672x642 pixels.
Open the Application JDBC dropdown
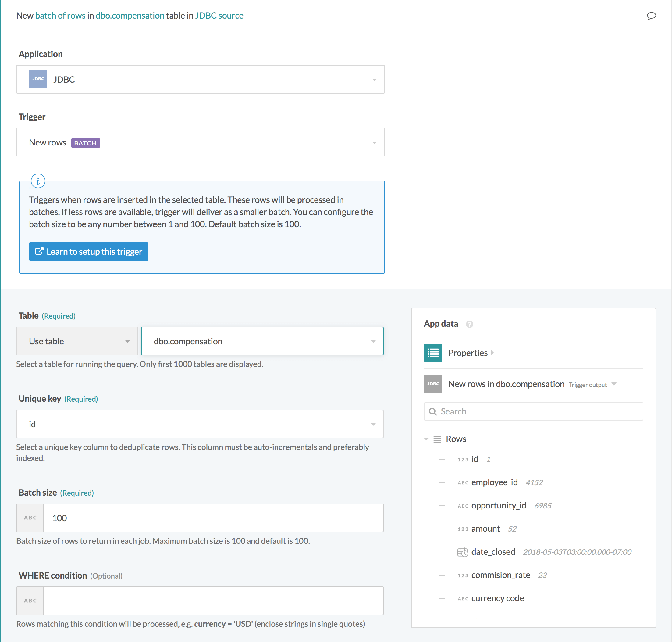tap(374, 79)
